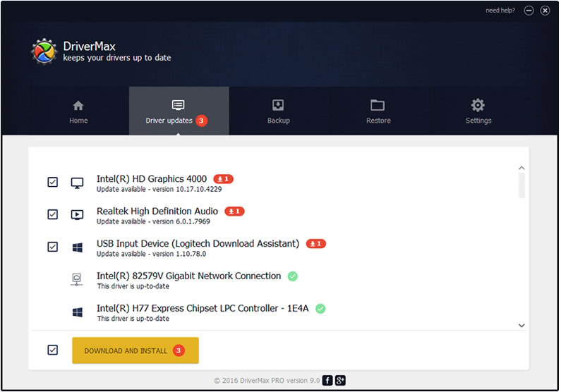The width and height of the screenshot is (561, 392).
Task: Click the driver list scrollbar thumb
Action: click(521, 185)
